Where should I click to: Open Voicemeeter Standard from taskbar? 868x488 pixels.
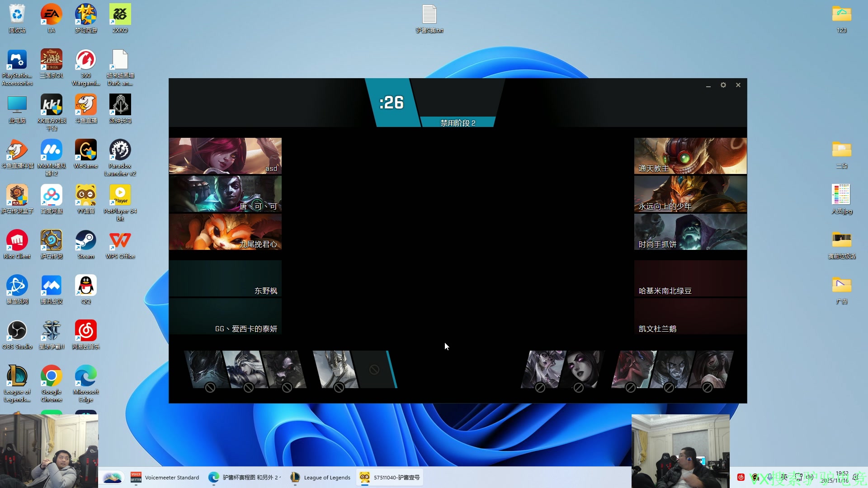tap(165, 477)
